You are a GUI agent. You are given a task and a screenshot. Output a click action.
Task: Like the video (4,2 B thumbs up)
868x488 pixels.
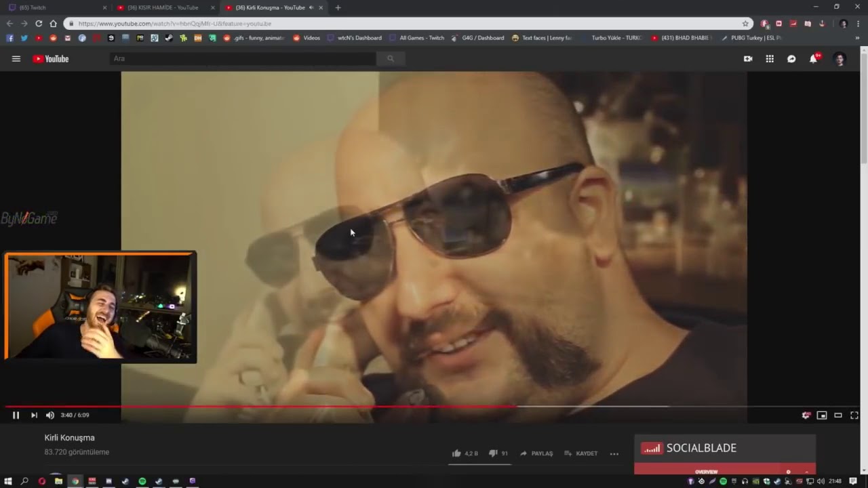[465, 453]
